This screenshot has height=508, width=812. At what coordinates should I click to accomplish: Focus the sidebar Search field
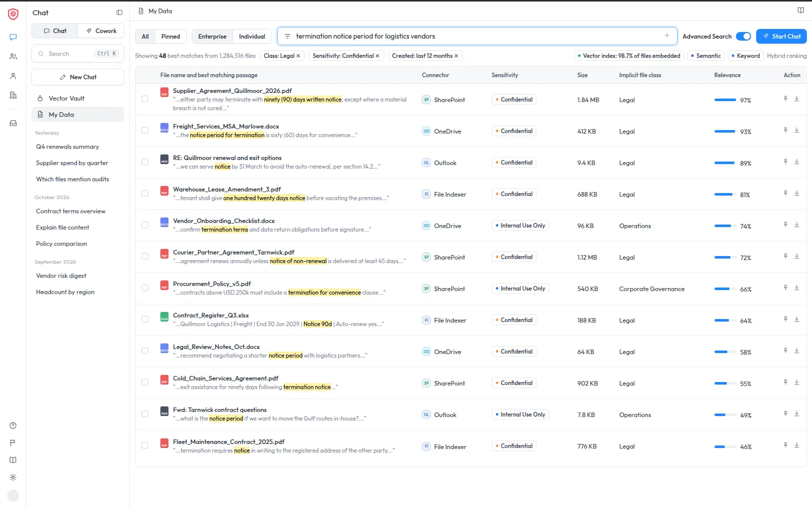tap(78, 54)
